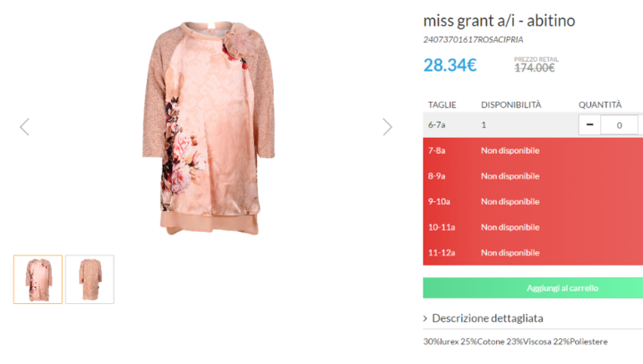643x364 pixels.
Task: Click the main dress product image
Action: pyautogui.click(x=209, y=128)
